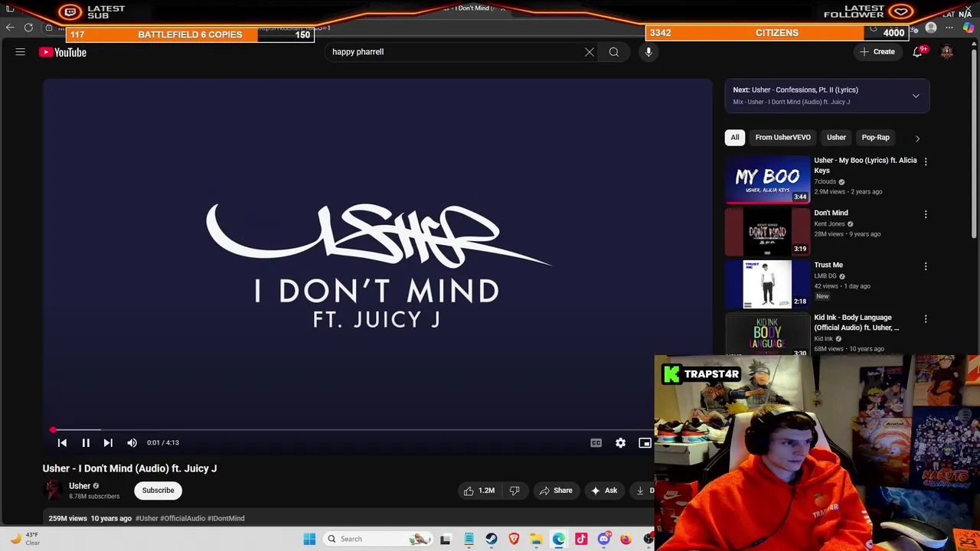Click the #IDontMind hashtag
The image size is (980, 551).
coord(226,519)
